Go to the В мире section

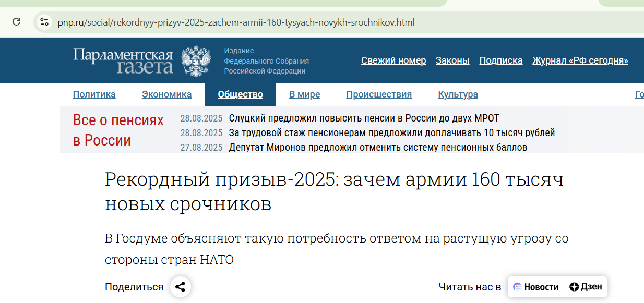coord(305,94)
